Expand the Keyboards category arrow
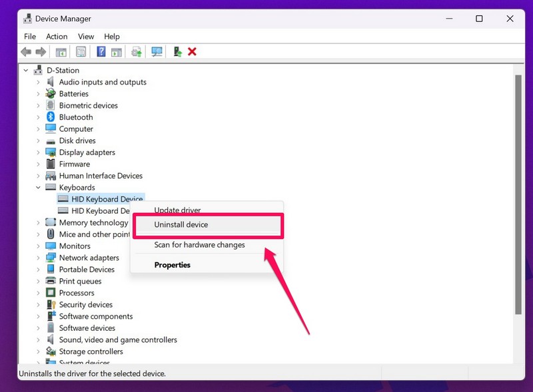 tap(39, 187)
